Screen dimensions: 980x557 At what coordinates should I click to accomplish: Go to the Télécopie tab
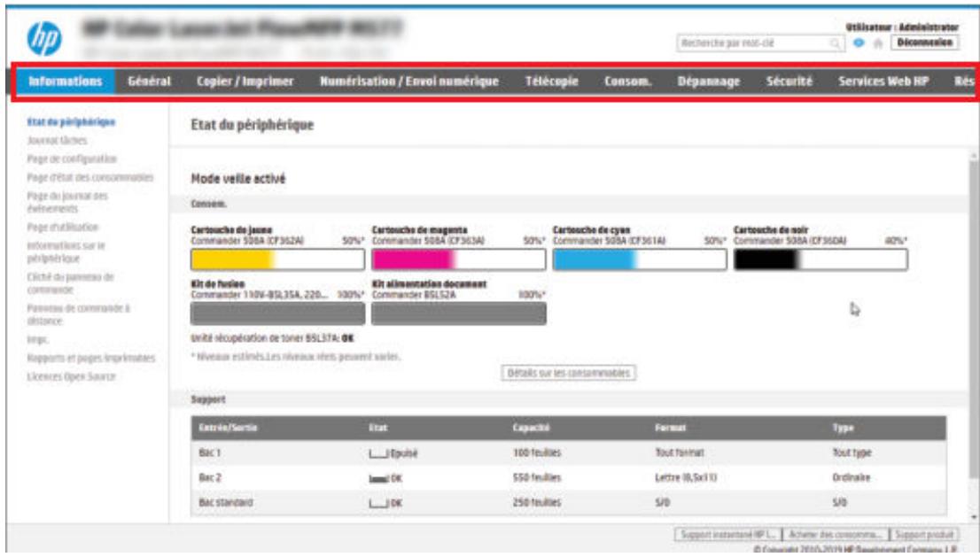[x=552, y=81]
